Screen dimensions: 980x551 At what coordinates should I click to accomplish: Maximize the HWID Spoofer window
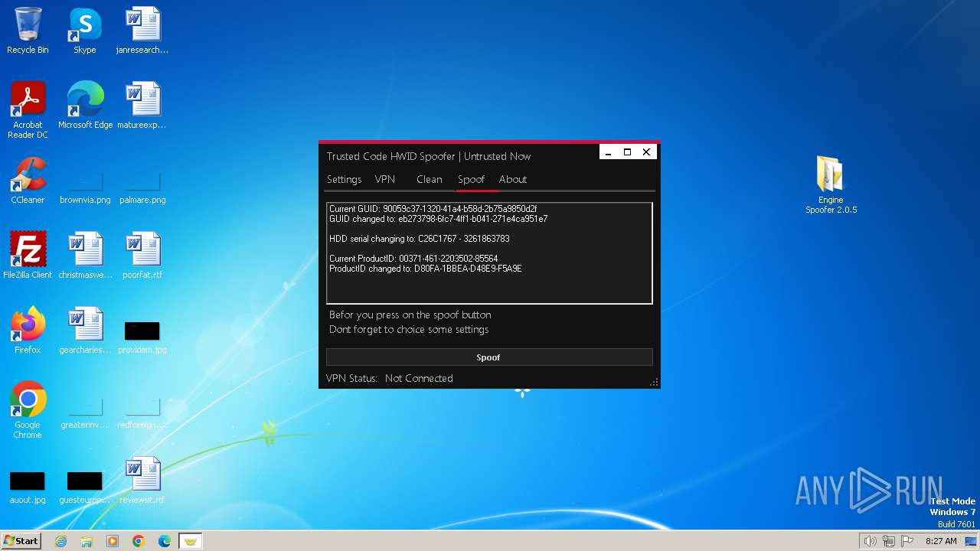pos(627,152)
